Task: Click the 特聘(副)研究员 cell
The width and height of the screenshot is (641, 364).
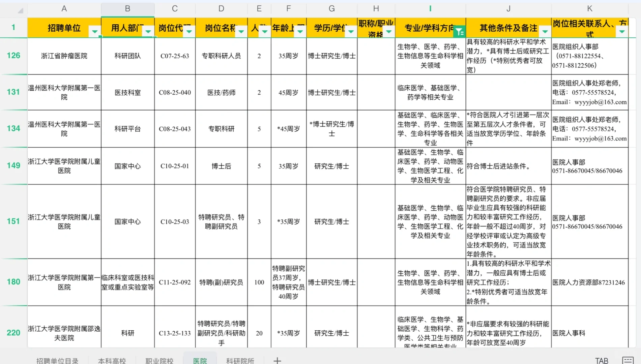Action: coord(221,282)
